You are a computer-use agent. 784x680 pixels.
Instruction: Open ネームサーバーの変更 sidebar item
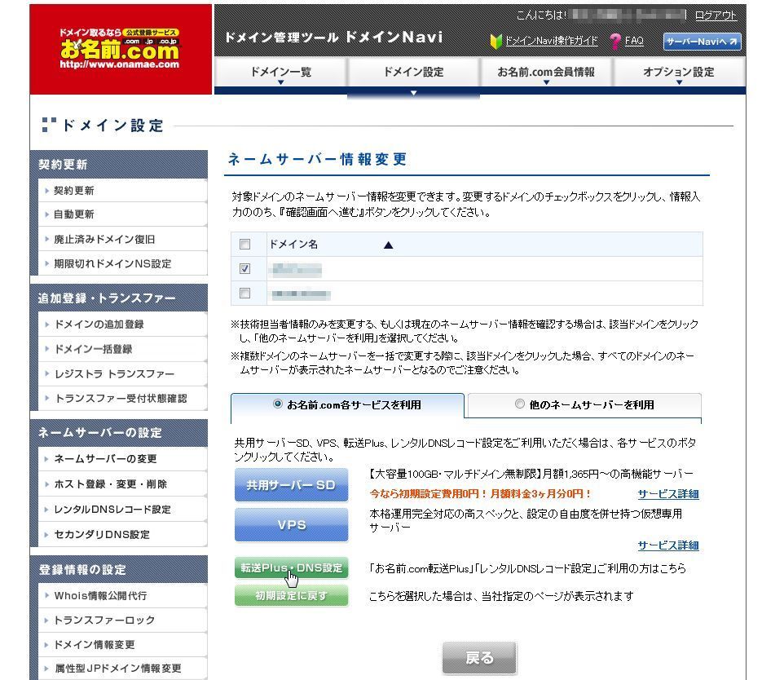pos(122,458)
